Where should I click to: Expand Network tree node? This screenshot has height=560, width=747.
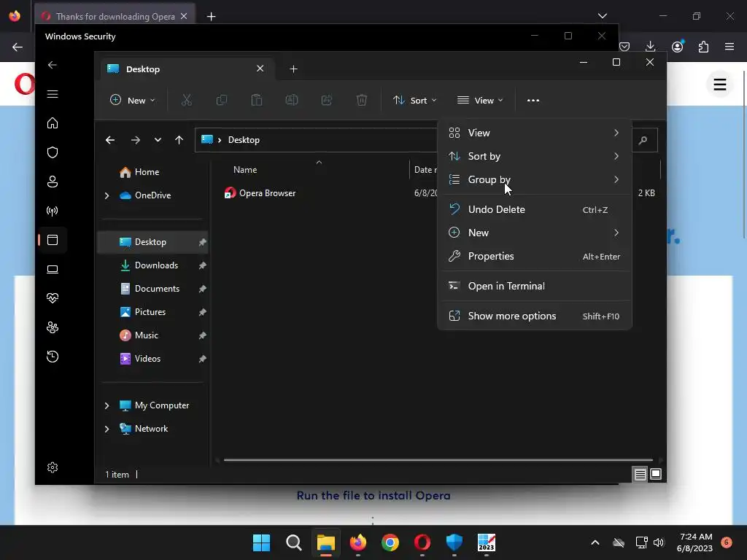(x=107, y=429)
